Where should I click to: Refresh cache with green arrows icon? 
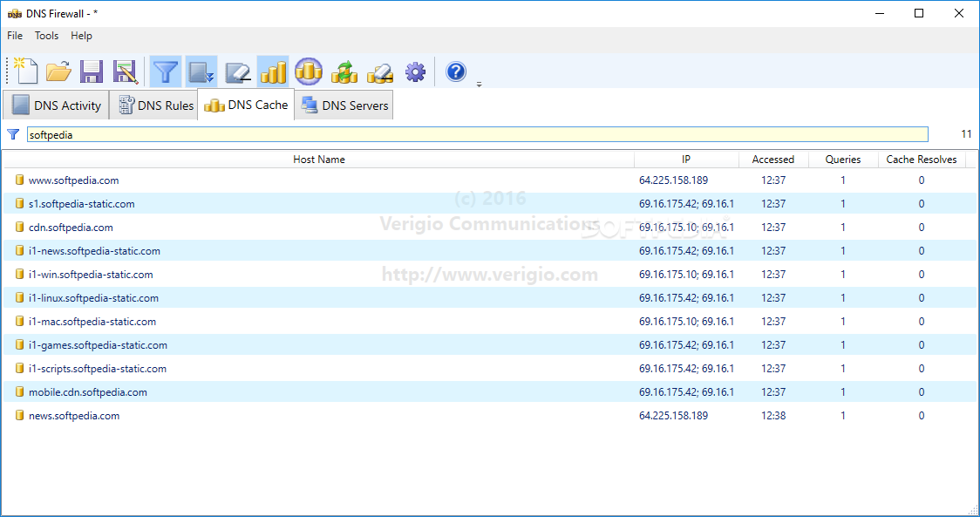(x=344, y=71)
